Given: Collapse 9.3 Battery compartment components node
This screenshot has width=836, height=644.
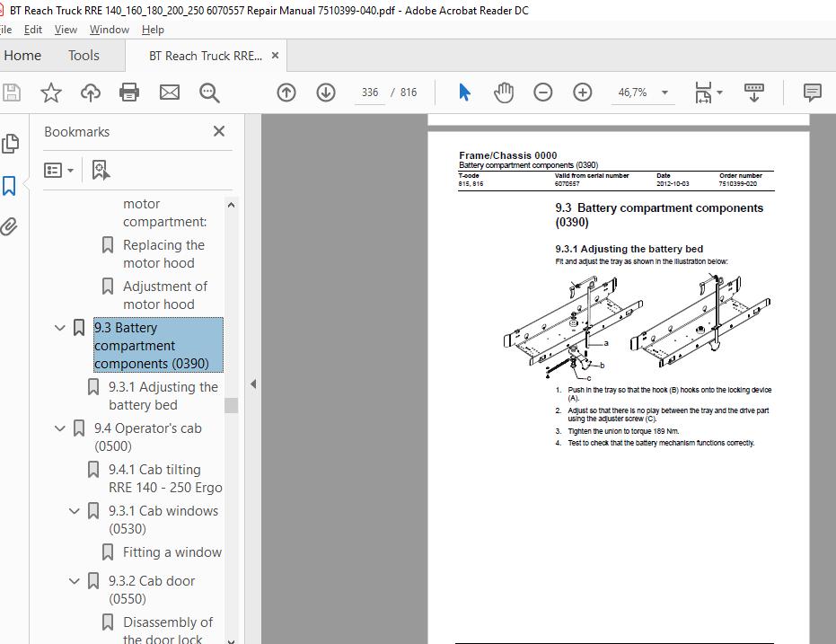Looking at the screenshot, I should [59, 328].
